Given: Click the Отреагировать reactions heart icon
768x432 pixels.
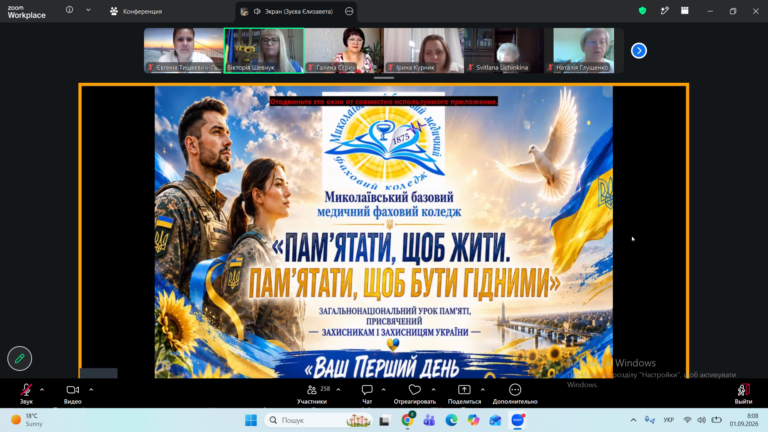Looking at the screenshot, I should coord(414,390).
